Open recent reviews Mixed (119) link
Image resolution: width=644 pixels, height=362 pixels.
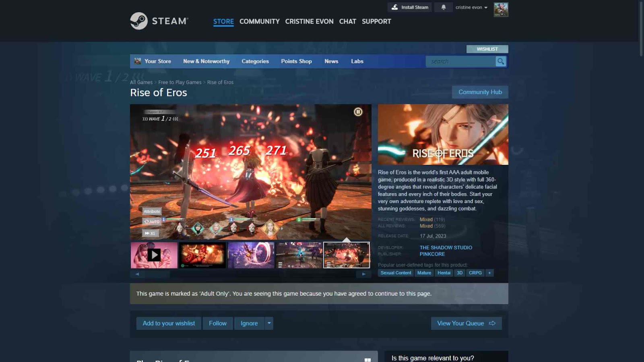tap(432, 220)
